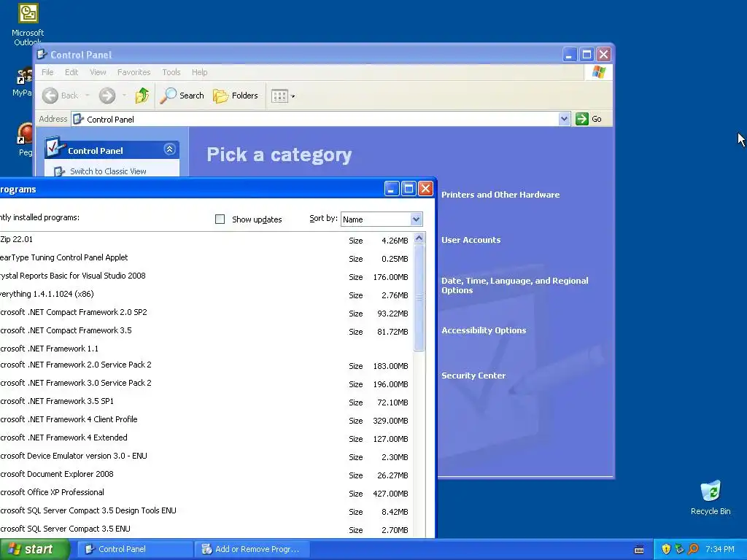Click the Windows flag logo in Control Panel
747x560 pixels.
(598, 72)
